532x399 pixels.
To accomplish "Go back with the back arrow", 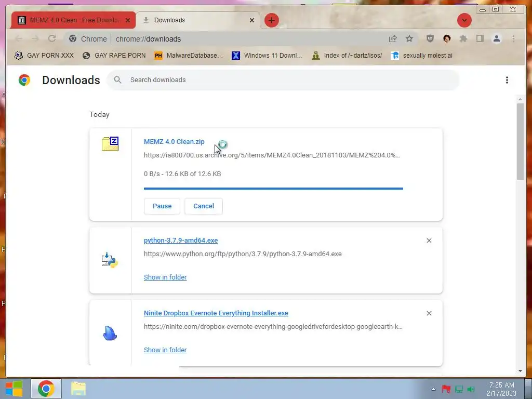I will point(19,38).
